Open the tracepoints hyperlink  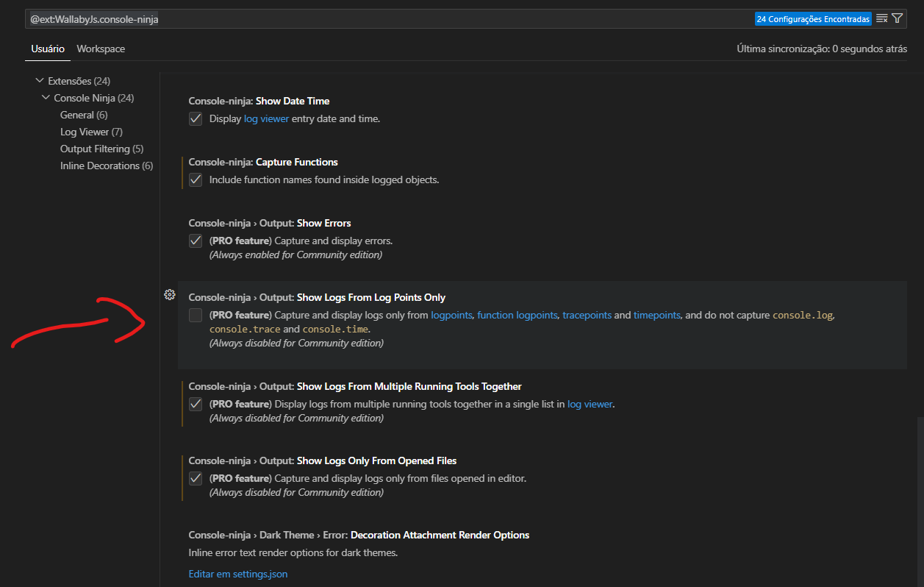point(587,315)
